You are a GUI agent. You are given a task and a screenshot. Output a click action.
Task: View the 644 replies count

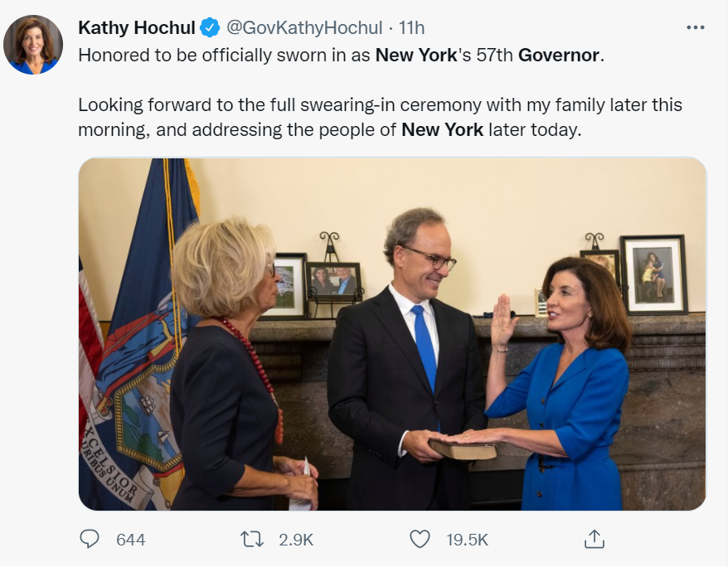tap(130, 540)
